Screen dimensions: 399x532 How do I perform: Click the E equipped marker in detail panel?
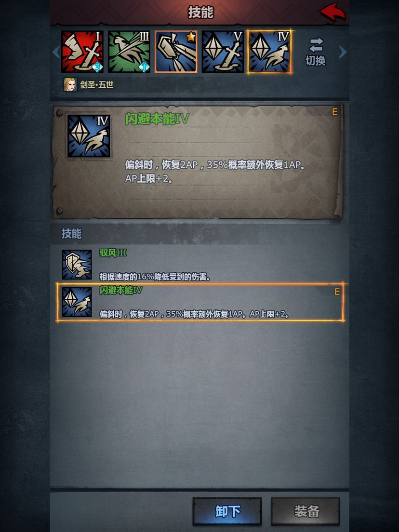pos(334,112)
